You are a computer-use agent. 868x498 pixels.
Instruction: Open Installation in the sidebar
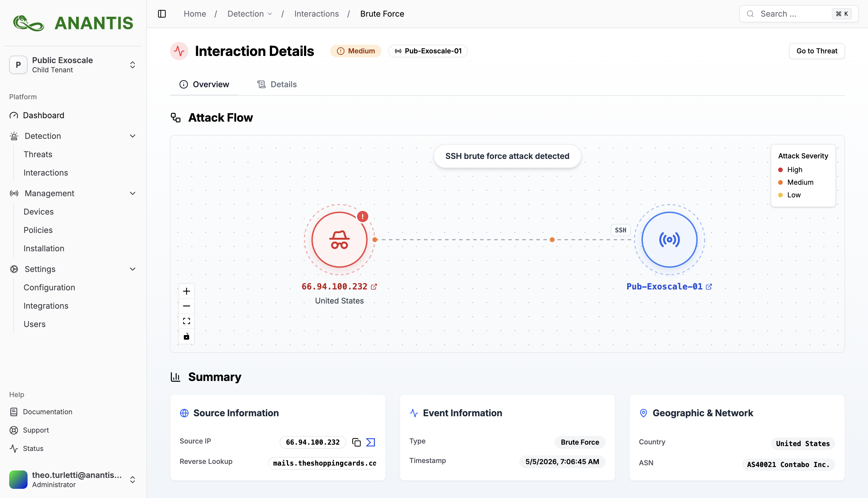tap(44, 249)
